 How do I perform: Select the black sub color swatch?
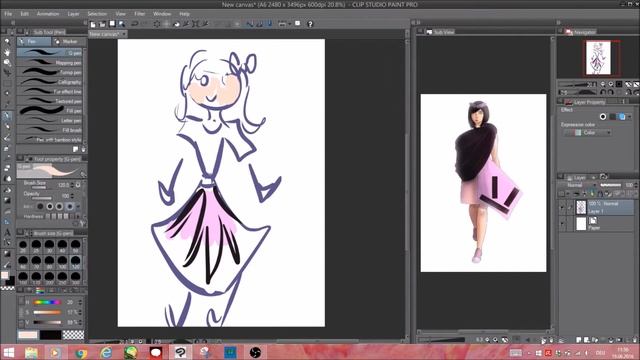coord(51,335)
